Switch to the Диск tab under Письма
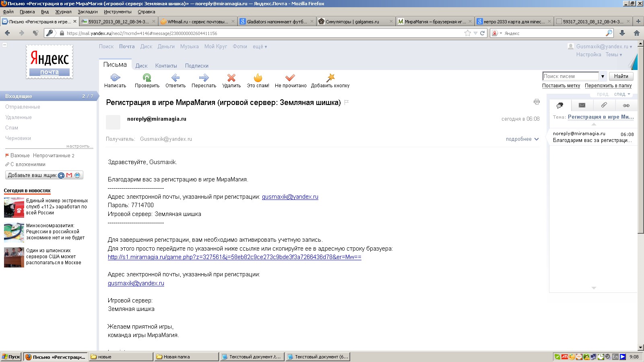The height and width of the screenshot is (362, 644). tap(141, 66)
